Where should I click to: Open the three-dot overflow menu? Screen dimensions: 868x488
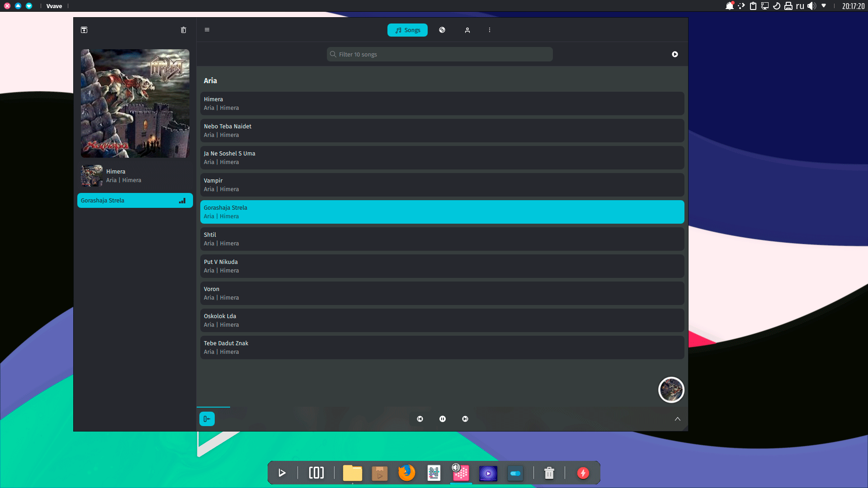pyautogui.click(x=490, y=30)
